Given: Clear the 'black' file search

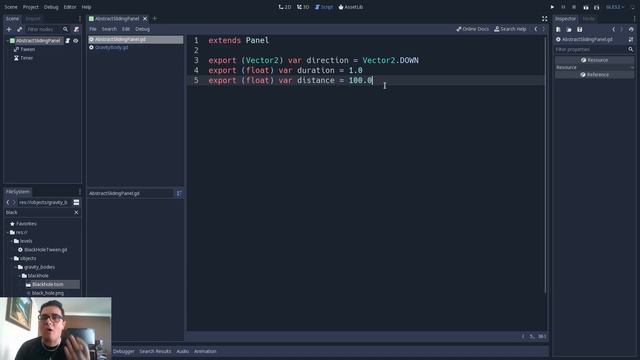Looking at the screenshot, I should pos(76,213).
